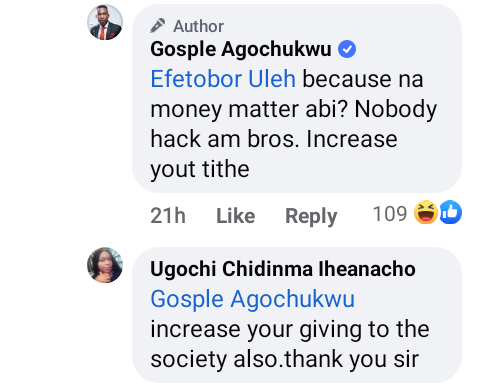The image size is (479, 383).
Task: Open Ugochi Chidinma Iheanacho's profile picture
Action: tap(105, 265)
